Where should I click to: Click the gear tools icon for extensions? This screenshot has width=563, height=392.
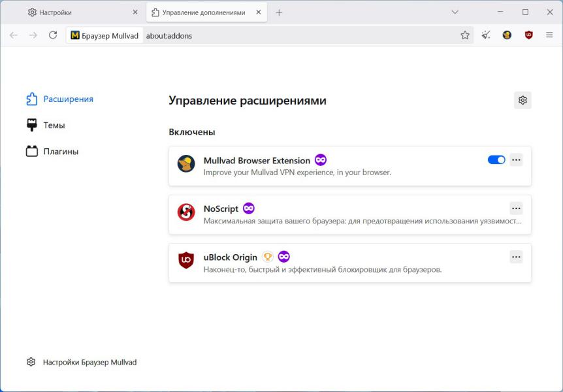coord(523,100)
